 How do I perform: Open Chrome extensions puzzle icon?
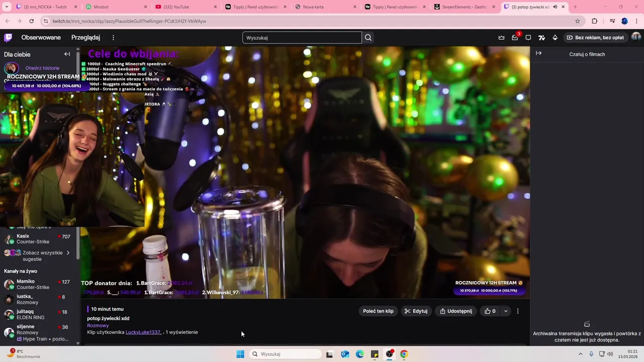click(x=595, y=21)
